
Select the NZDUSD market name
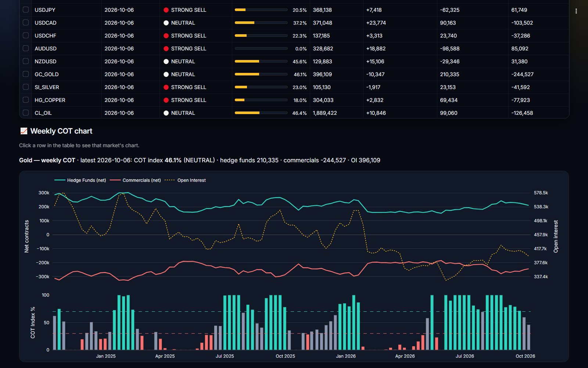(46, 61)
